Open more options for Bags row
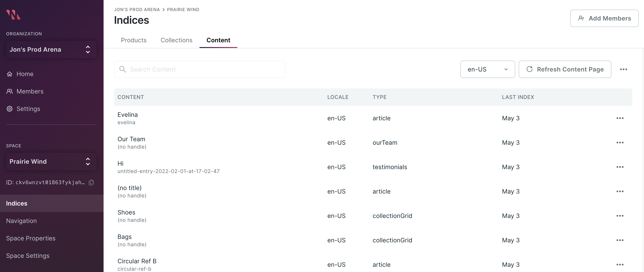This screenshot has width=644, height=272. click(x=620, y=240)
